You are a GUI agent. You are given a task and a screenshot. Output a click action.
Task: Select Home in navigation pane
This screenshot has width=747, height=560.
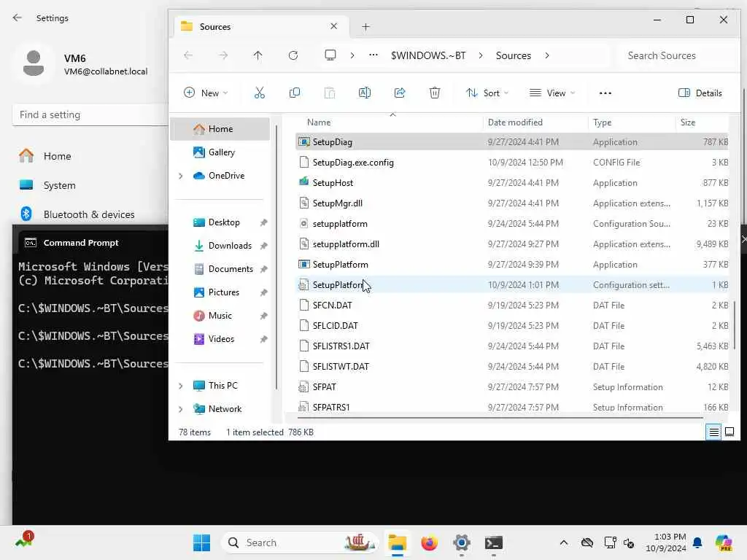point(220,129)
